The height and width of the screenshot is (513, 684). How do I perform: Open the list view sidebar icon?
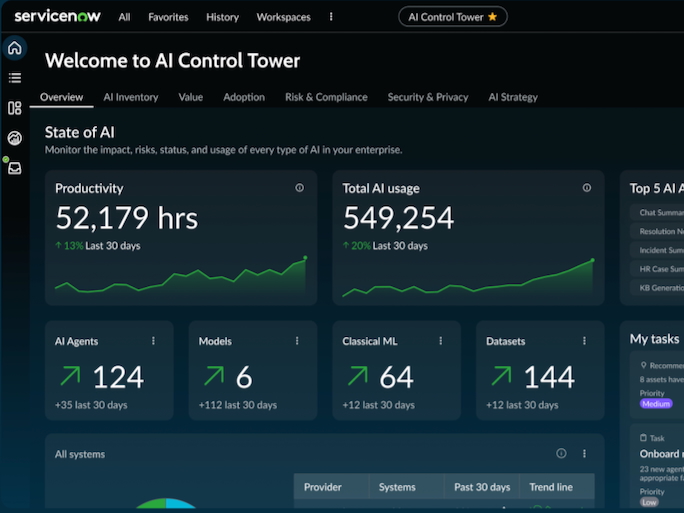tap(15, 78)
